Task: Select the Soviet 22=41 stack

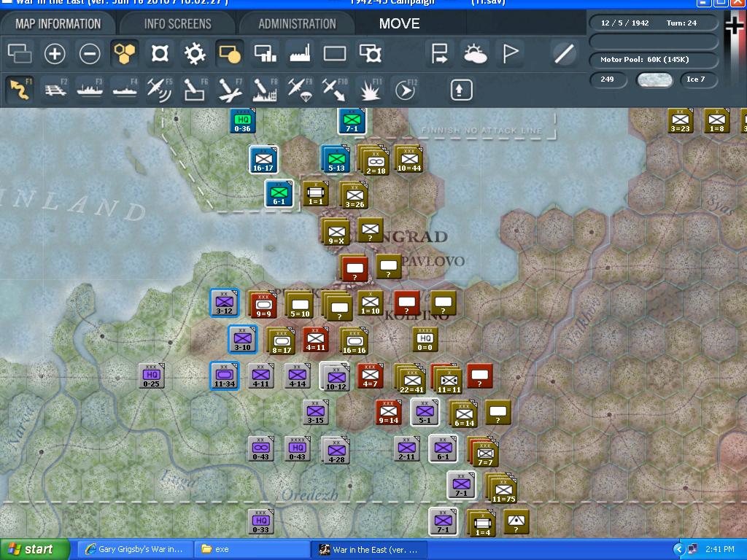Action: (411, 379)
